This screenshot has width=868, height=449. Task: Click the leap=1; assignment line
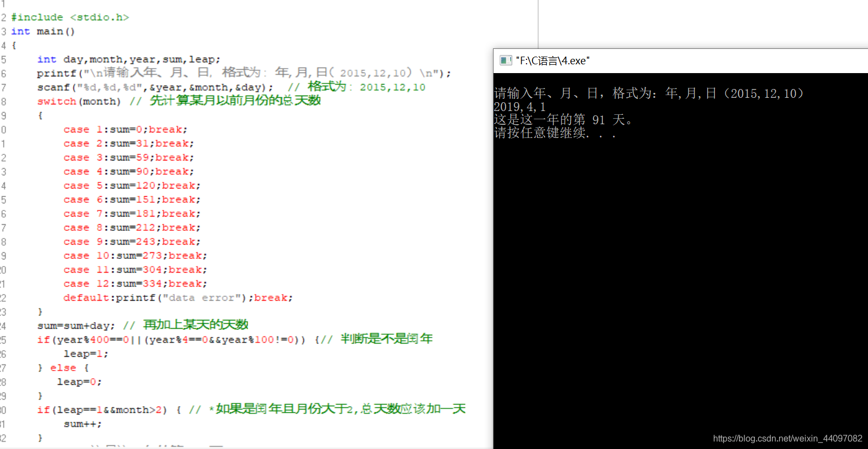[x=86, y=354]
